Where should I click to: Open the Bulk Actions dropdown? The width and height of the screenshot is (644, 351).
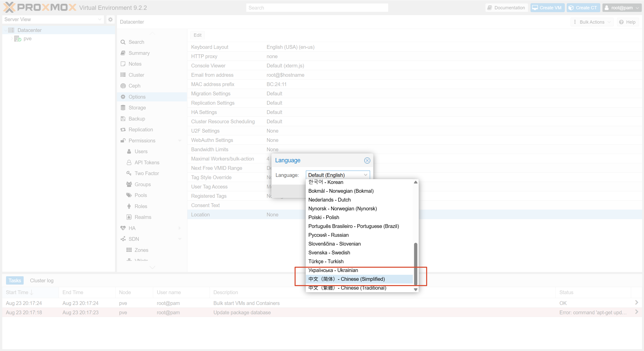click(592, 22)
